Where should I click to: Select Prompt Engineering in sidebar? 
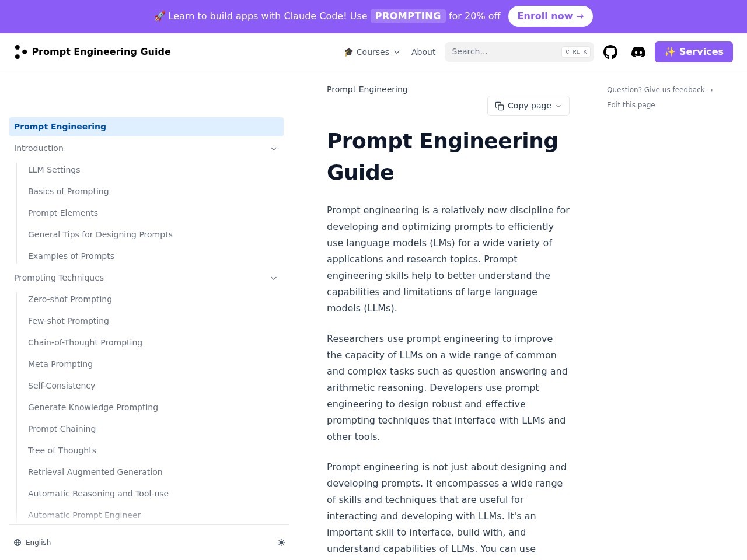click(x=60, y=127)
